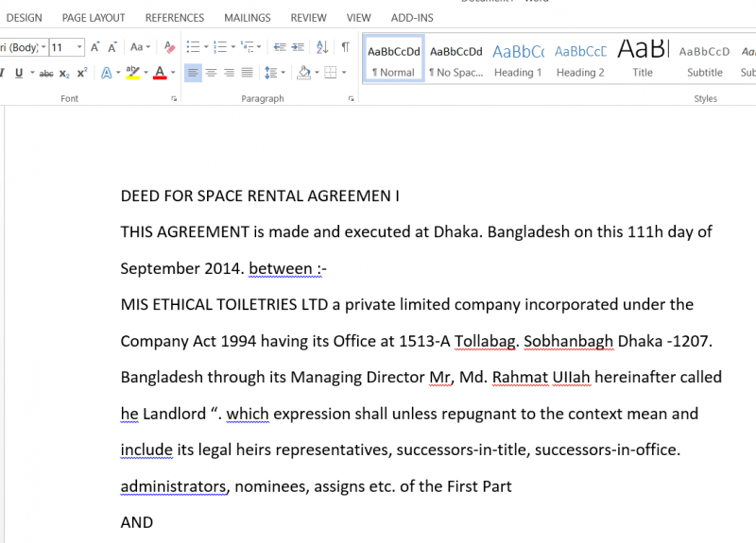
Task: Open highlight color dropdown arrow
Action: click(146, 73)
